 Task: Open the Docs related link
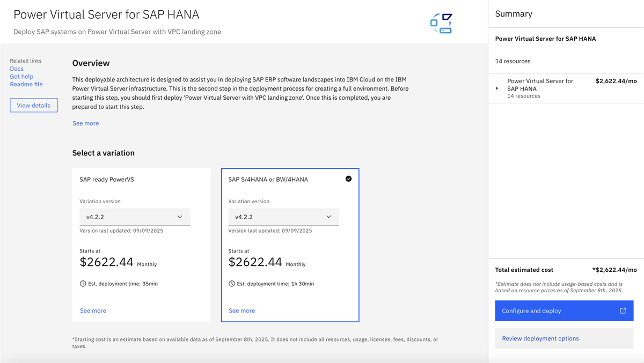pos(17,69)
